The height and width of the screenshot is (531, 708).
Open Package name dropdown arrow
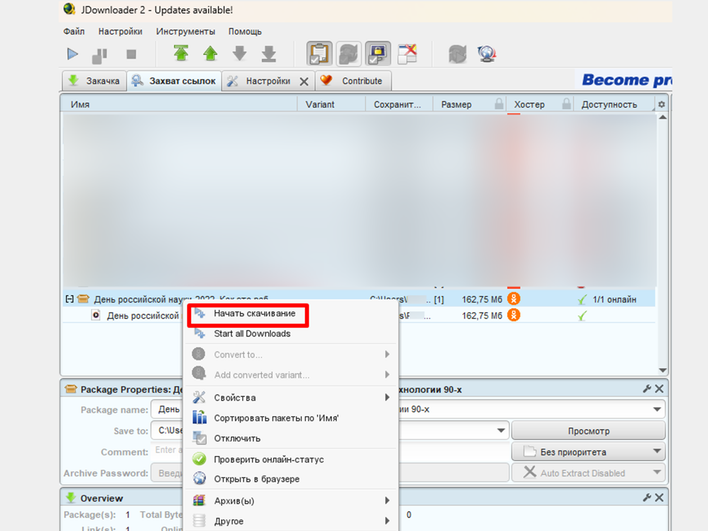pyautogui.click(x=657, y=410)
